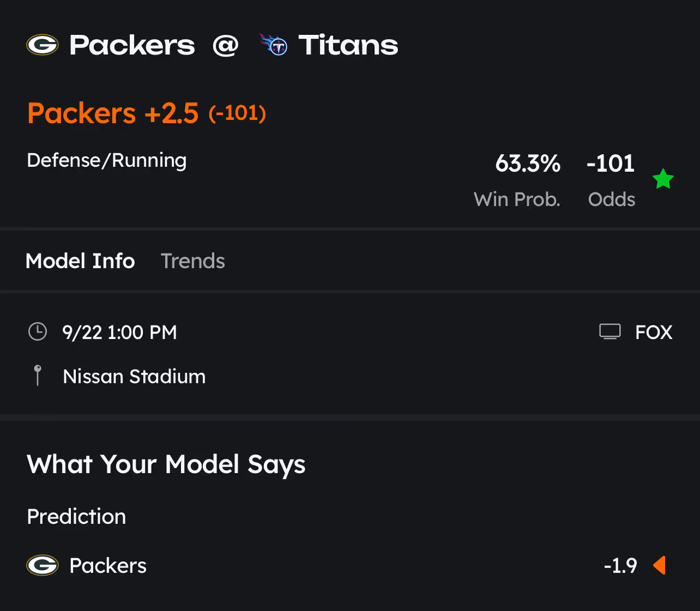Click the 9/22 1:00 PM game time
Image resolution: width=700 pixels, height=611 pixels.
click(x=119, y=332)
